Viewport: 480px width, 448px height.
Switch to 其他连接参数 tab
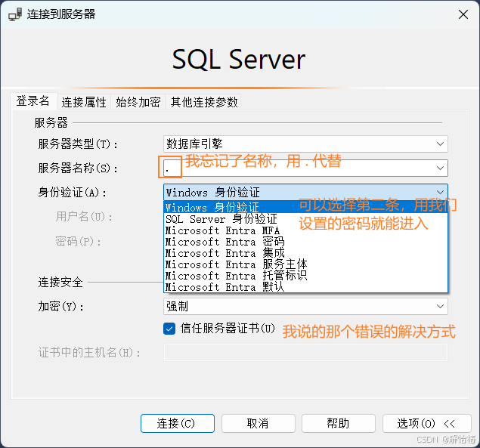click(x=204, y=102)
